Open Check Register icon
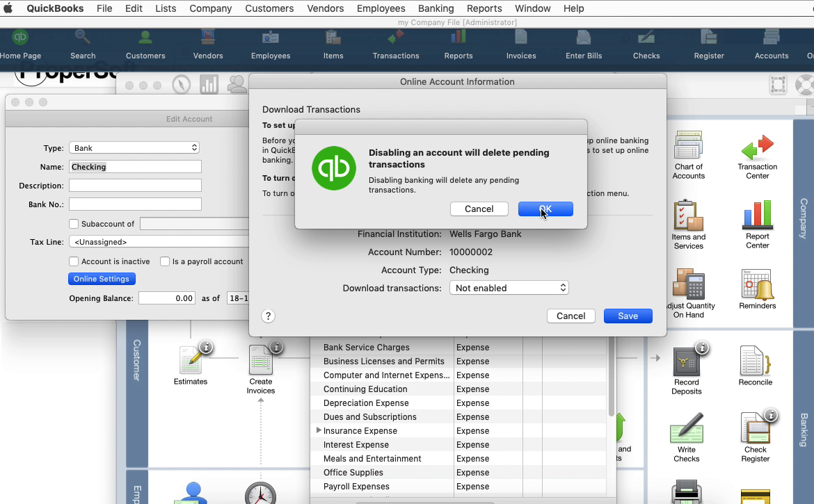 pos(756,438)
